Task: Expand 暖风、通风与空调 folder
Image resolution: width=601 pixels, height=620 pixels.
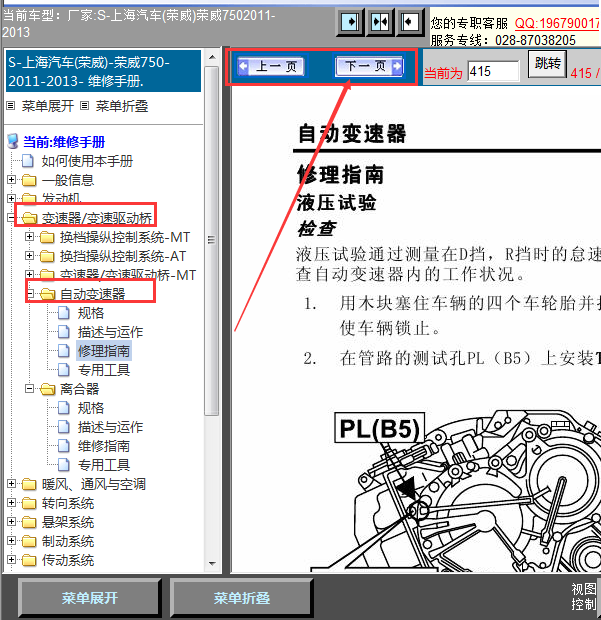Action: pos(11,484)
